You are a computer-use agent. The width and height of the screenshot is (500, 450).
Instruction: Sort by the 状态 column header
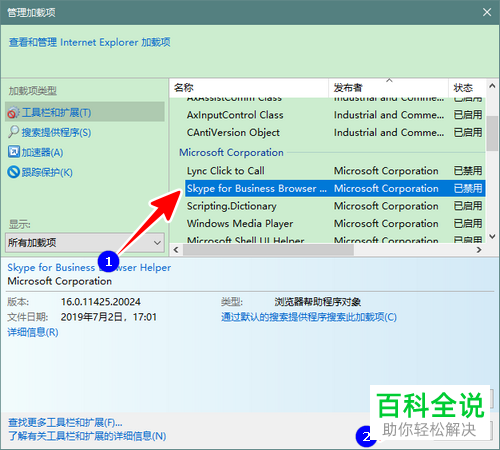click(467, 88)
